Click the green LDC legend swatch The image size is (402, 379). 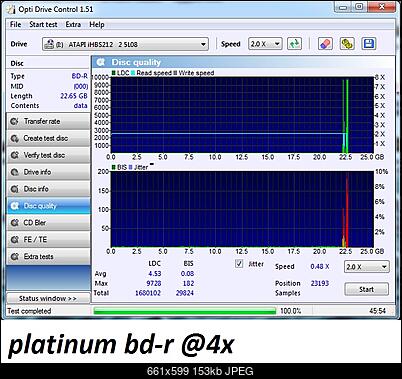[114, 73]
